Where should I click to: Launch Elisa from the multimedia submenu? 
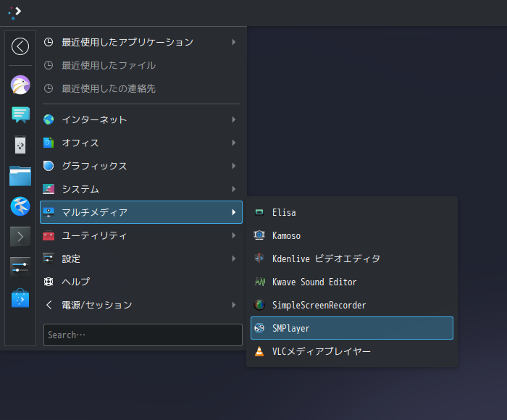click(352, 212)
